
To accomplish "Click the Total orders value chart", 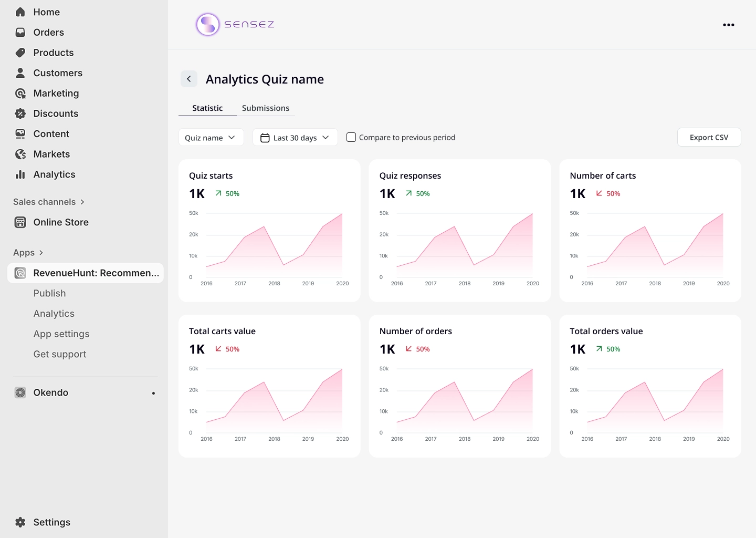I will (650, 403).
